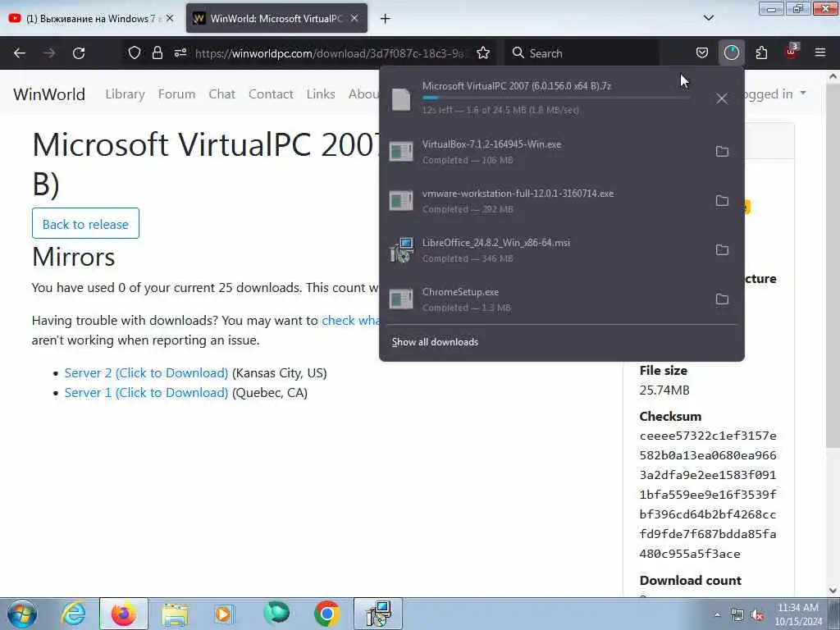This screenshot has width=840, height=630.
Task: Click the check what link
Action: point(350,321)
